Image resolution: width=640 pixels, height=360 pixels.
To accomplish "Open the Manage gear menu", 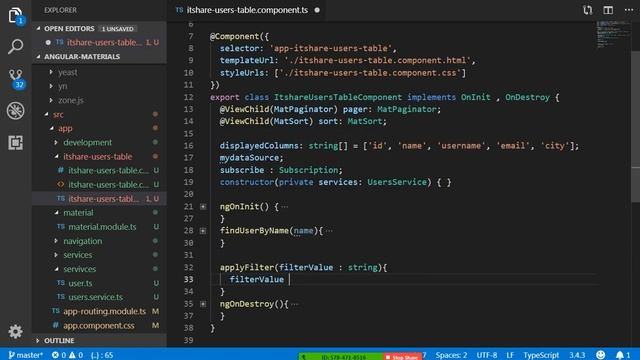I will click(16, 331).
